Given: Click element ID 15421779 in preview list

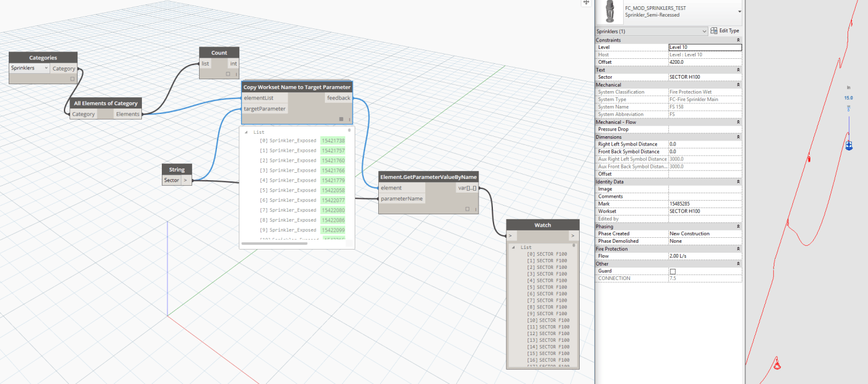Looking at the screenshot, I should coord(333,180).
